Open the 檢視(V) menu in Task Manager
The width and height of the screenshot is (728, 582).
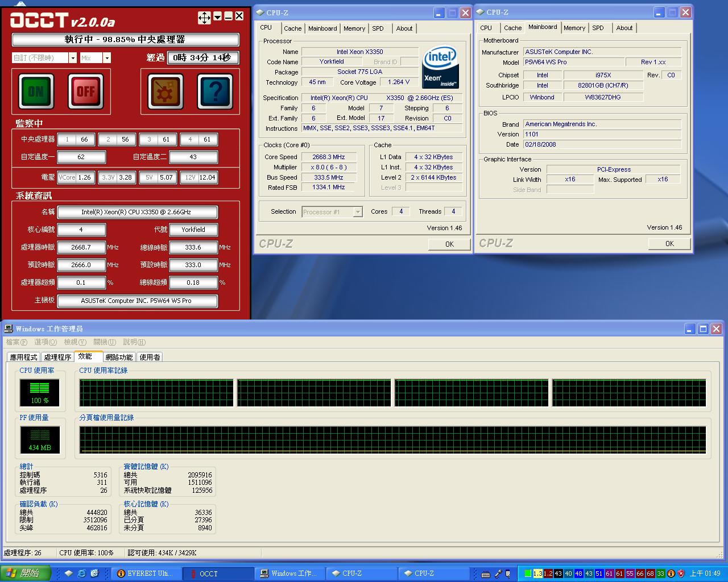pyautogui.click(x=75, y=342)
